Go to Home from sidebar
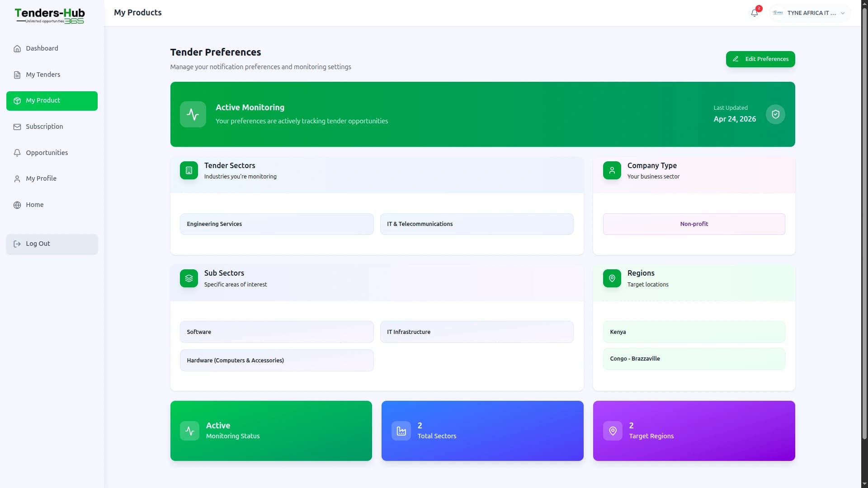 tap(52, 205)
